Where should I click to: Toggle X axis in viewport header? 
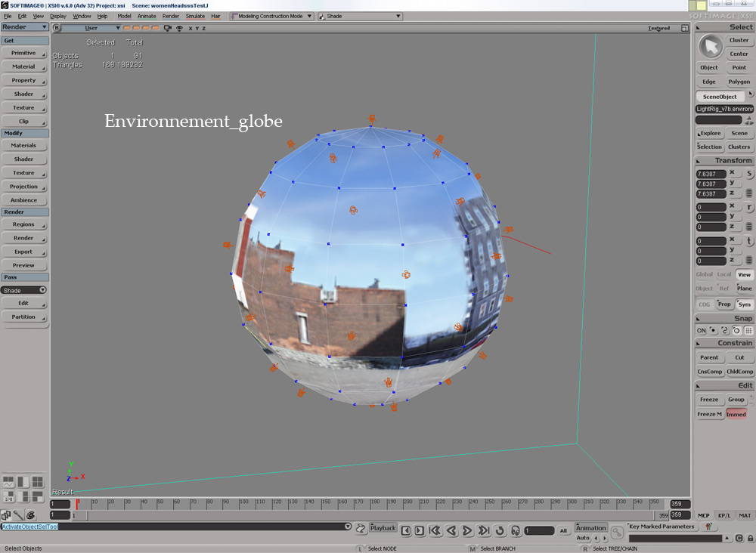(x=190, y=29)
